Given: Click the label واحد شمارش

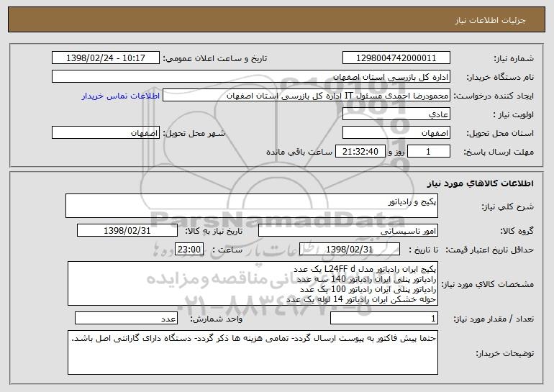Looking at the screenshot, I should (217, 319).
